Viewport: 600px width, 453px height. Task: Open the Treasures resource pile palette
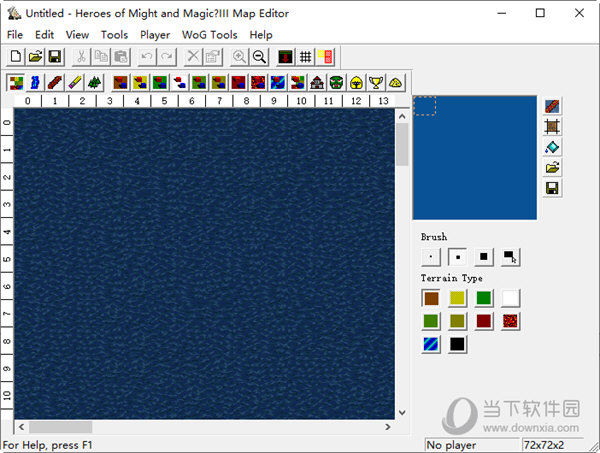(x=396, y=82)
